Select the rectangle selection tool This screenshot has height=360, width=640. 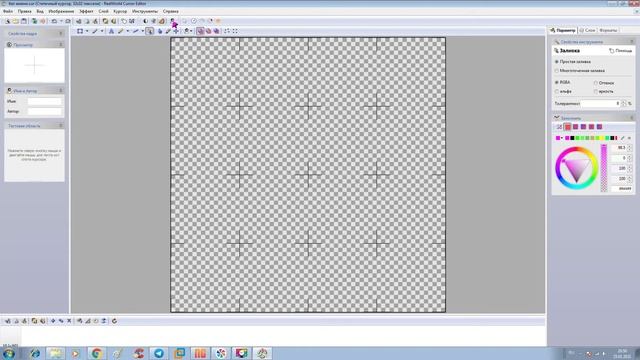tap(80, 31)
